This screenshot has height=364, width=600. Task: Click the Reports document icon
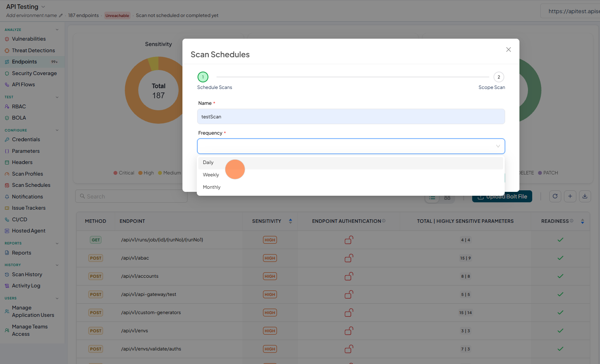(7, 253)
